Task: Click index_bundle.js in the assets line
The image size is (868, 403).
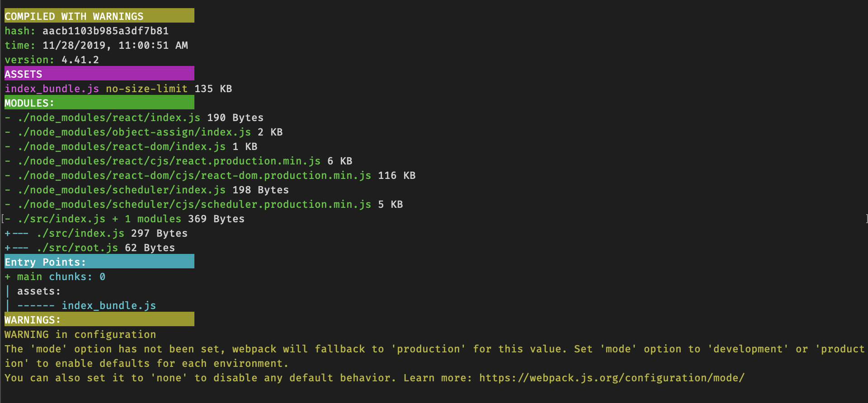Action: (x=52, y=89)
